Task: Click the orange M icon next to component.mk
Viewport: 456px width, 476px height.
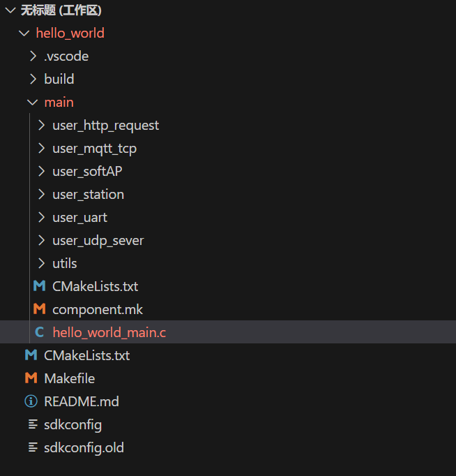Action: [x=40, y=309]
